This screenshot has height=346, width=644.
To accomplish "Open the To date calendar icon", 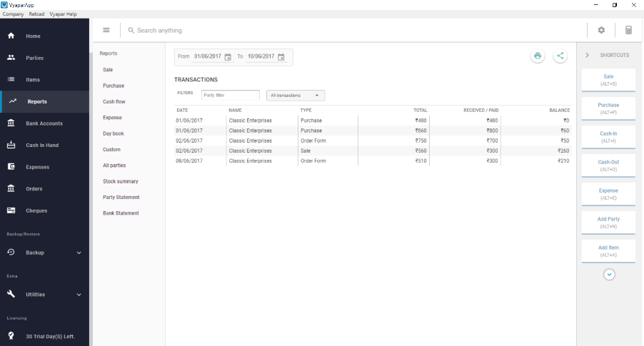I will [281, 57].
